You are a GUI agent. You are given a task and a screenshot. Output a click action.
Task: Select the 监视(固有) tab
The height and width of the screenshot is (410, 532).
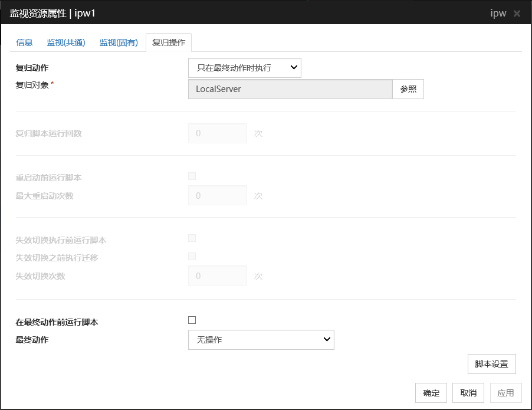[x=119, y=42]
